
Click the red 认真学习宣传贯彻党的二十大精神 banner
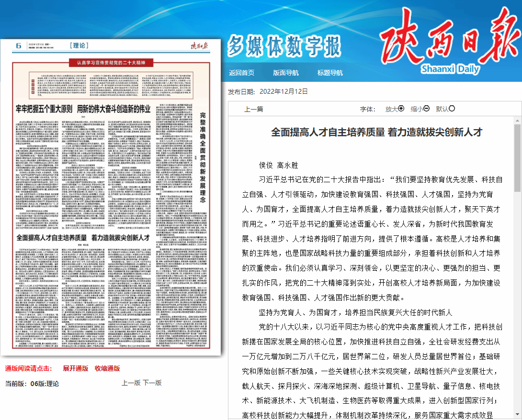tap(111, 63)
